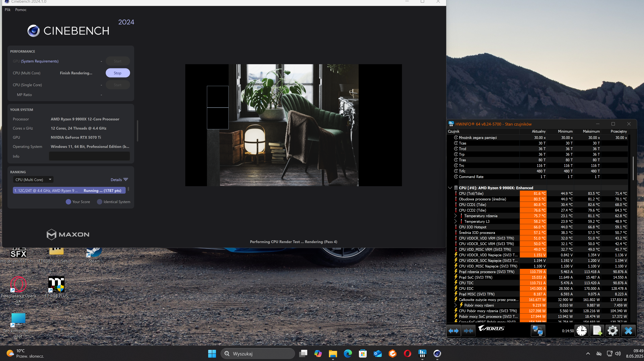Start HWiNFO sensor logging file icon
The width and height of the screenshot is (644, 361).
[597, 331]
